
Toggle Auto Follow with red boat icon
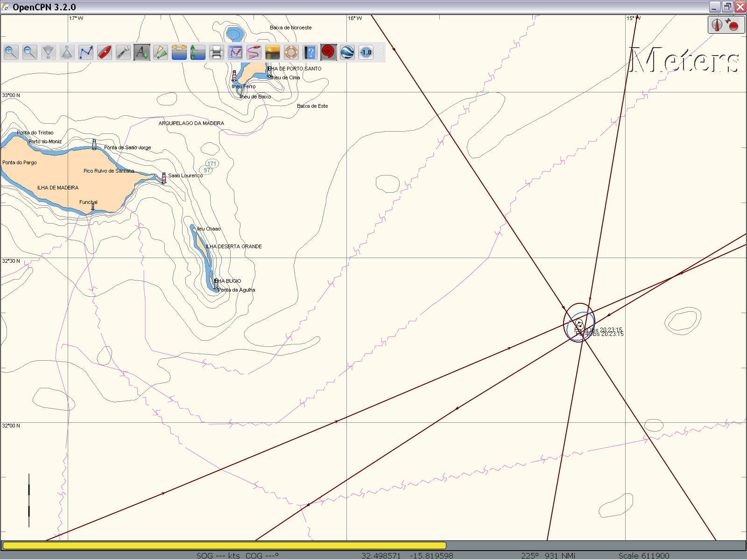tap(105, 52)
